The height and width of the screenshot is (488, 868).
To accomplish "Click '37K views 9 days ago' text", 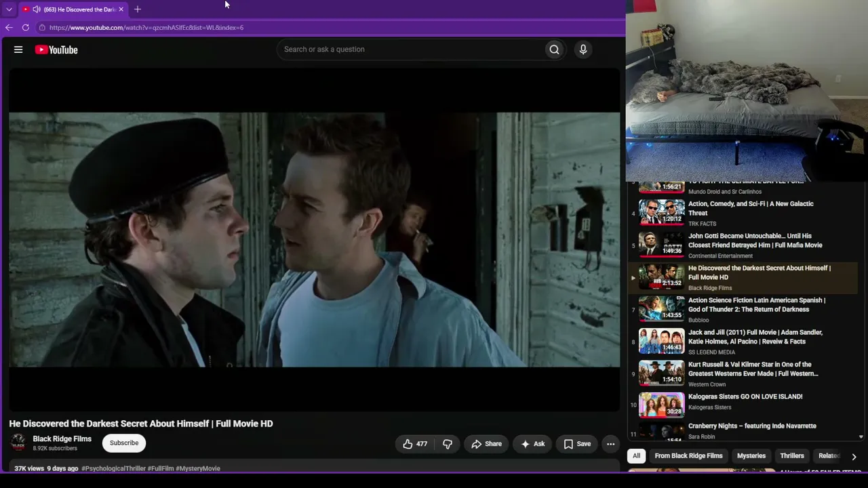I will [x=46, y=468].
